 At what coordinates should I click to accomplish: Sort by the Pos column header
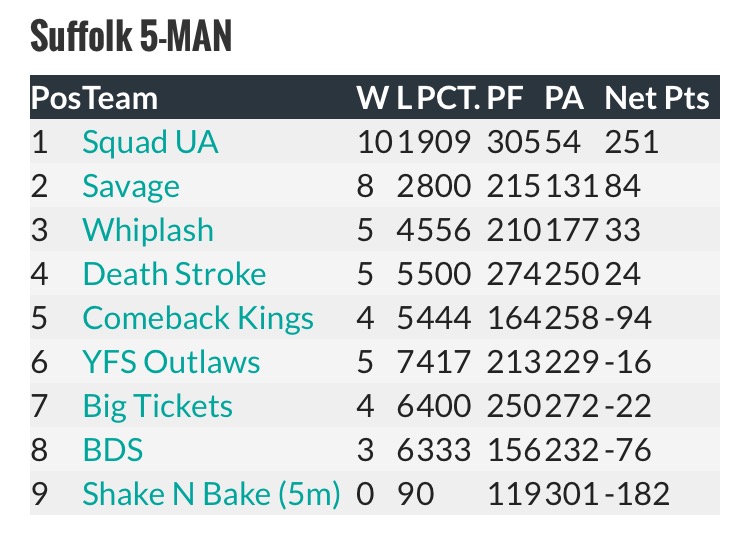pyautogui.click(x=49, y=98)
